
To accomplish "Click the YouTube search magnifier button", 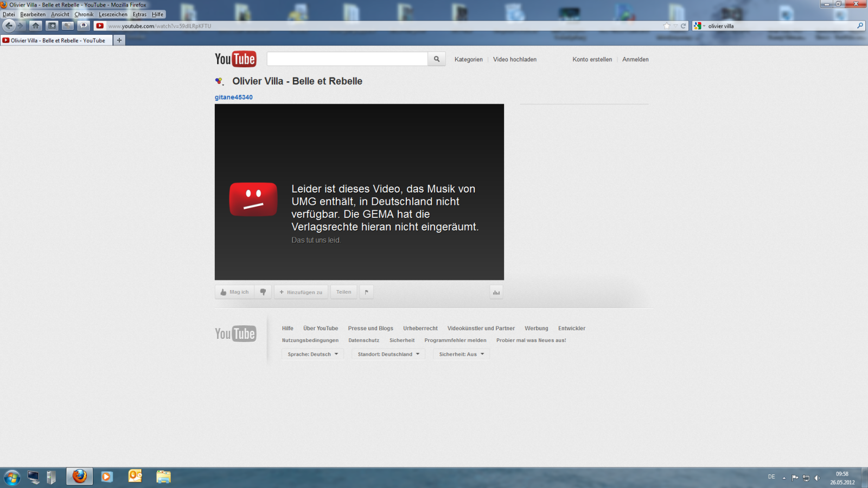I will [x=437, y=59].
